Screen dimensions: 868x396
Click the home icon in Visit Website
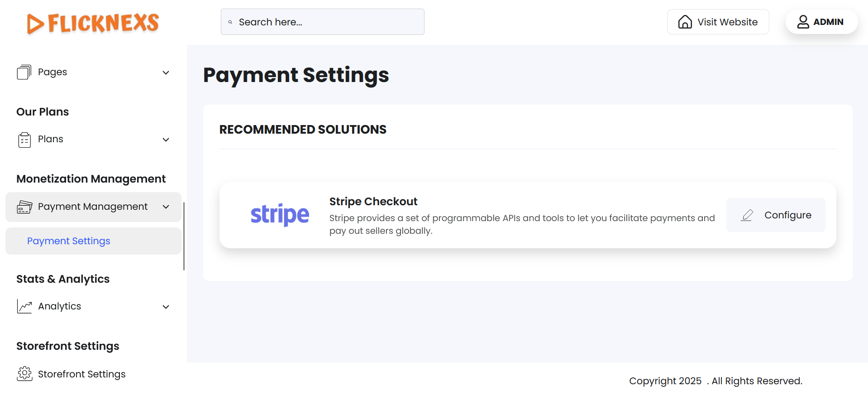685,22
